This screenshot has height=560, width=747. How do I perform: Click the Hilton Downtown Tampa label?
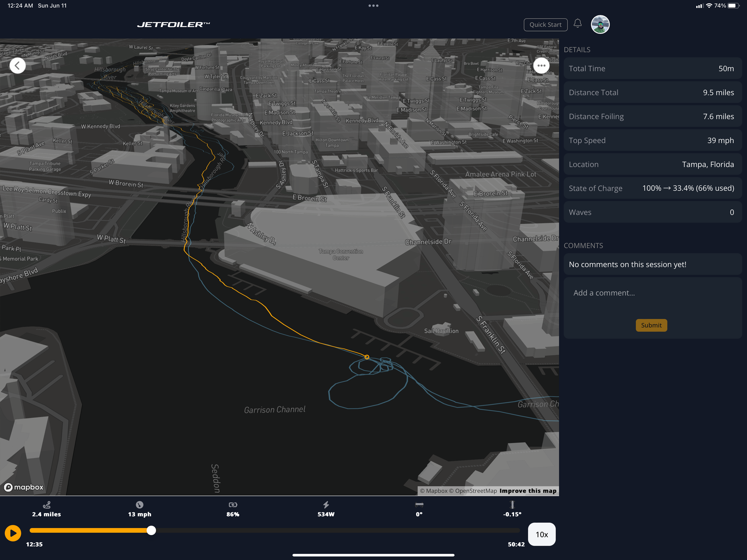pyautogui.click(x=332, y=142)
